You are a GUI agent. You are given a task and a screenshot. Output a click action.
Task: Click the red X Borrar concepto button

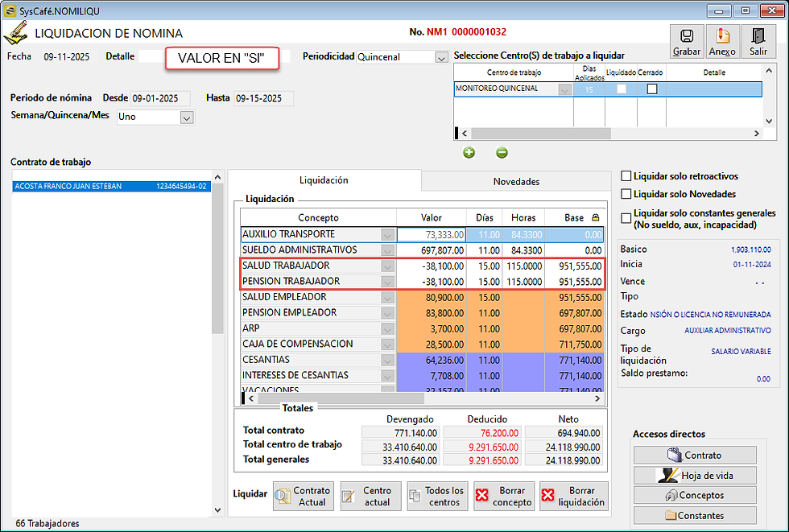pyautogui.click(x=504, y=497)
